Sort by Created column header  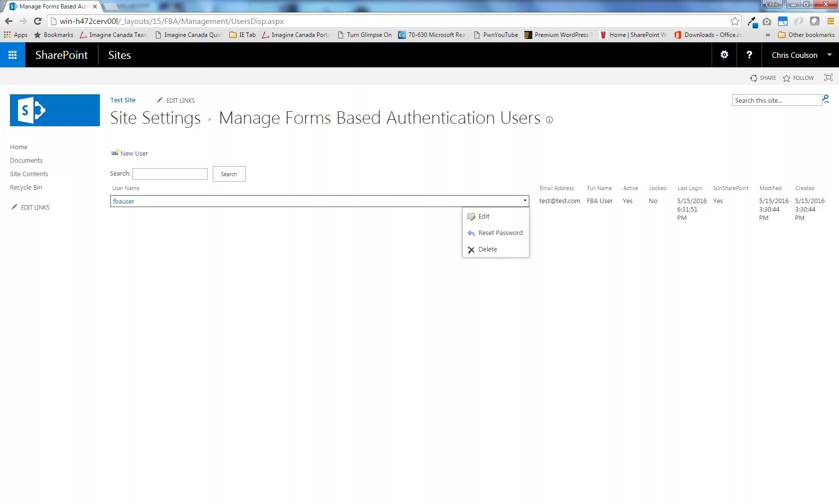(805, 188)
